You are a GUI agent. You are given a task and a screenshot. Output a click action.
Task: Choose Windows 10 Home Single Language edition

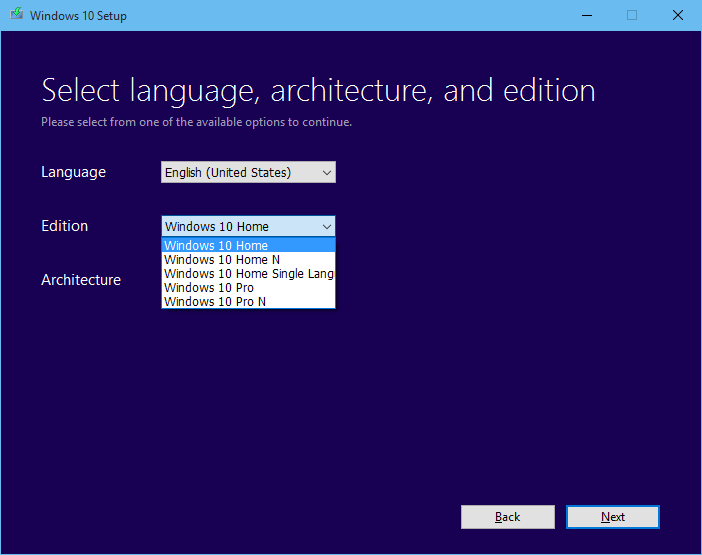click(248, 273)
